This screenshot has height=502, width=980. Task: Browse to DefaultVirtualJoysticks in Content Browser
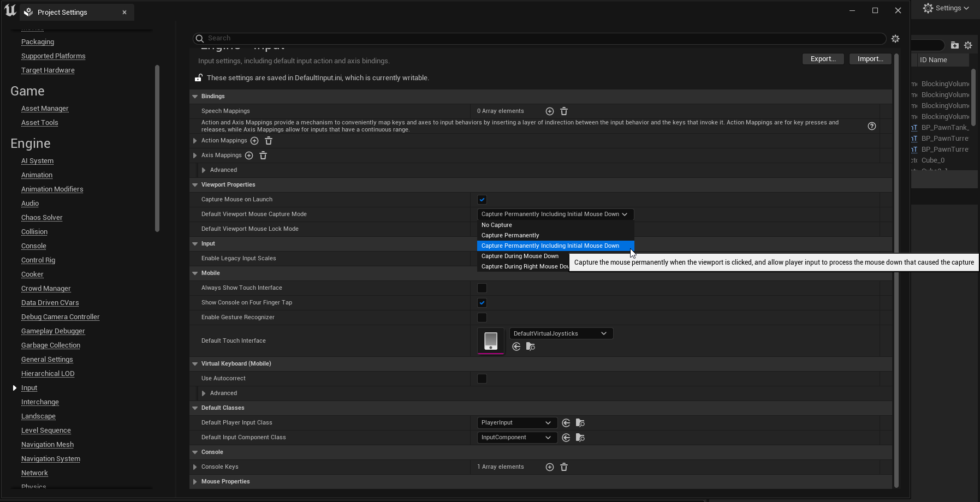[530, 346]
